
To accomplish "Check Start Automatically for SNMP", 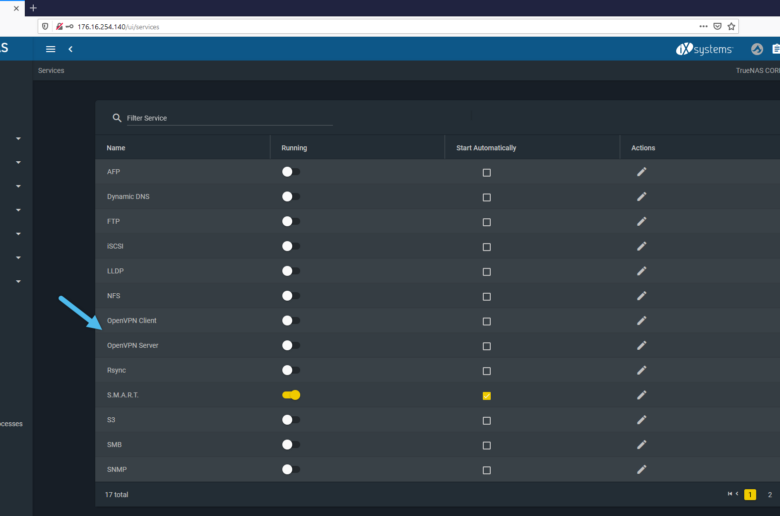I will point(487,470).
